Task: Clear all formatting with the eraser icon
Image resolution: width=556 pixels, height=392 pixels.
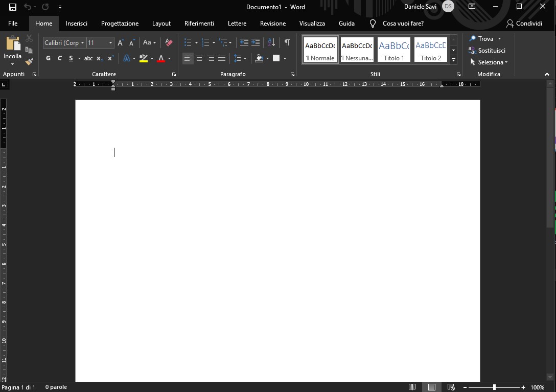Action: coord(169,42)
